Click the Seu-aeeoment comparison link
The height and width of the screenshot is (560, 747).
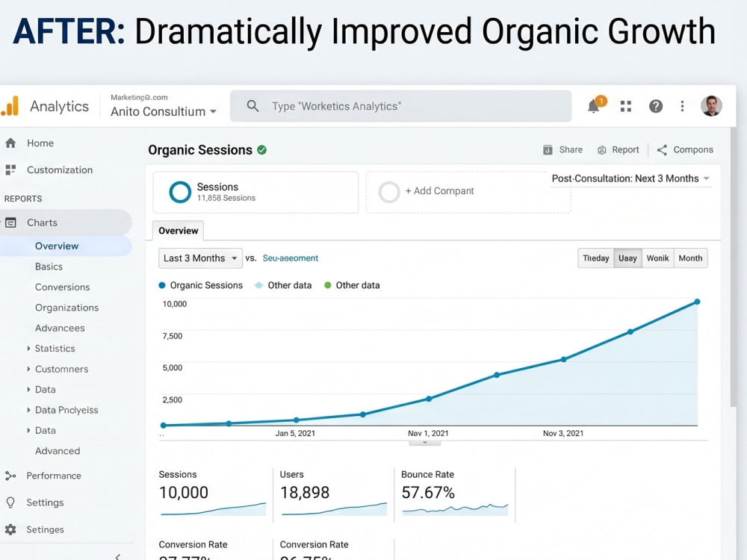[x=290, y=258]
